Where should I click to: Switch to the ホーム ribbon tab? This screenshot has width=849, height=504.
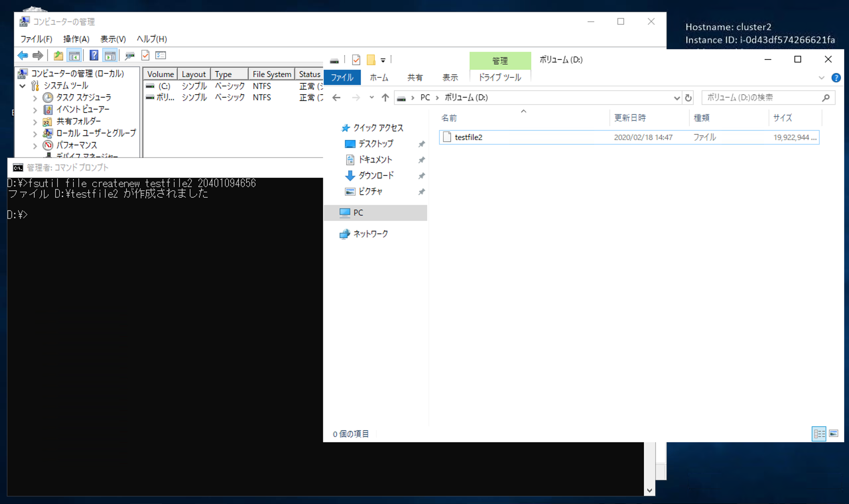[379, 78]
